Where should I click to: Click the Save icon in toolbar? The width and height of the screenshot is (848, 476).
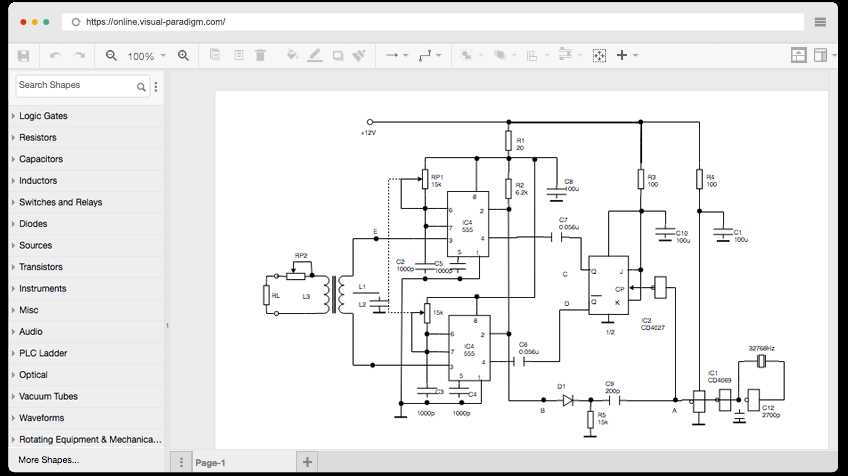(x=23, y=56)
